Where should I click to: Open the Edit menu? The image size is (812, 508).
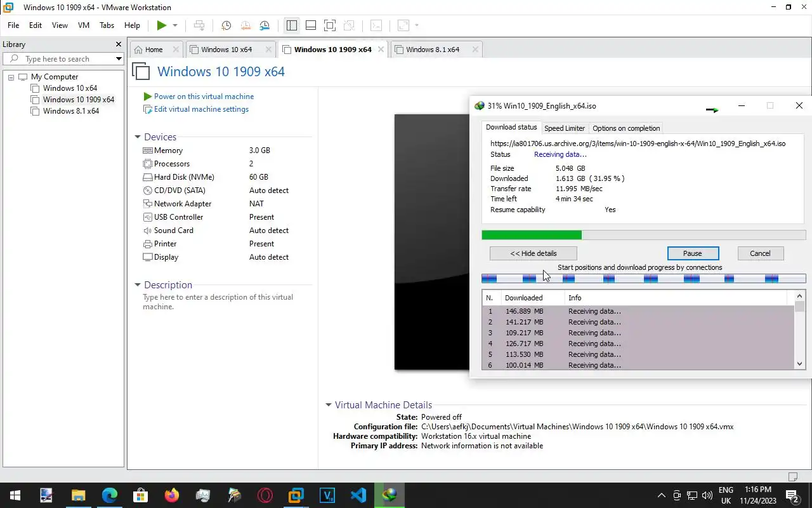(x=36, y=25)
